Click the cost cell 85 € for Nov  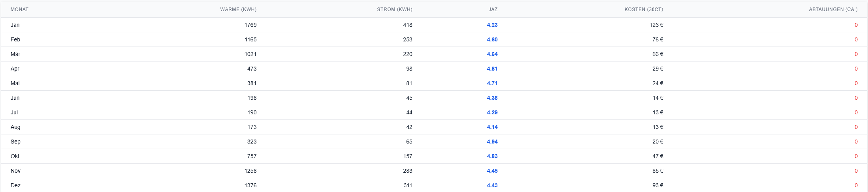coord(657,171)
